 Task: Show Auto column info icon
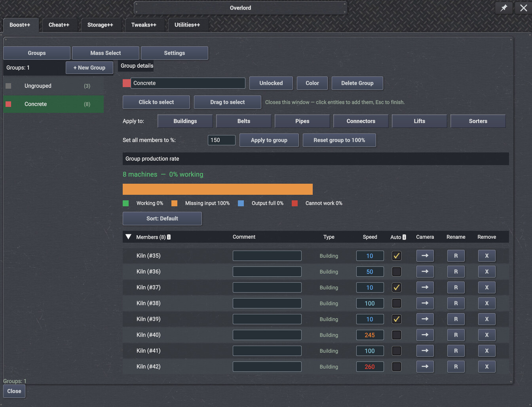point(404,237)
